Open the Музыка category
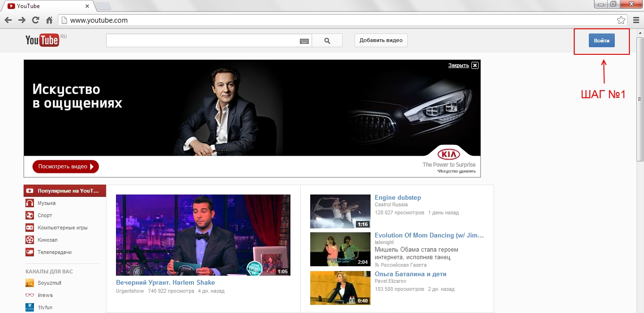Image resolution: width=644 pixels, height=313 pixels. point(47,203)
